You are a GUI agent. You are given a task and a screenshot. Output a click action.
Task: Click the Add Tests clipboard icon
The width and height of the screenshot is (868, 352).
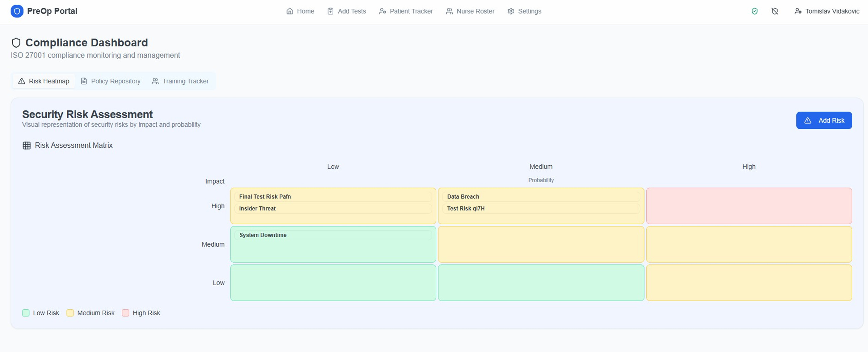click(330, 11)
